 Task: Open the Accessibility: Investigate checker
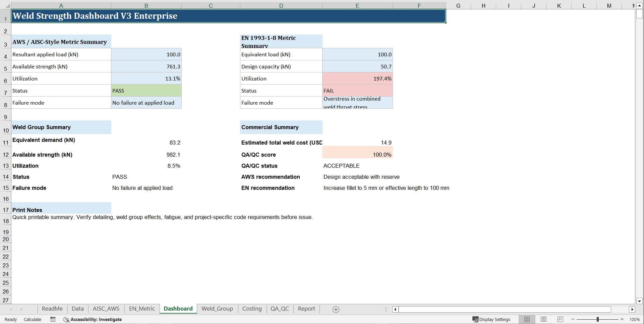[x=93, y=319]
